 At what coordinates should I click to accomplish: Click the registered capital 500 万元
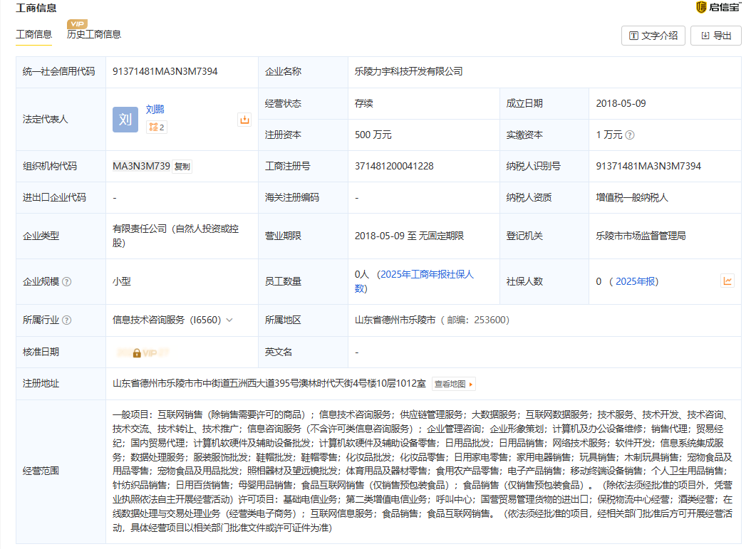pos(373,135)
